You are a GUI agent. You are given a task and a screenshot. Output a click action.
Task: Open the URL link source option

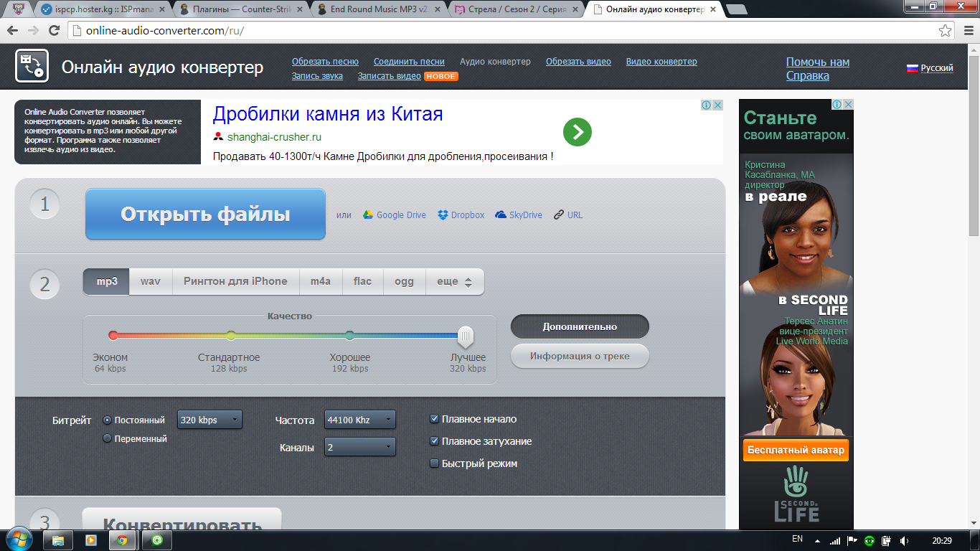[568, 215]
